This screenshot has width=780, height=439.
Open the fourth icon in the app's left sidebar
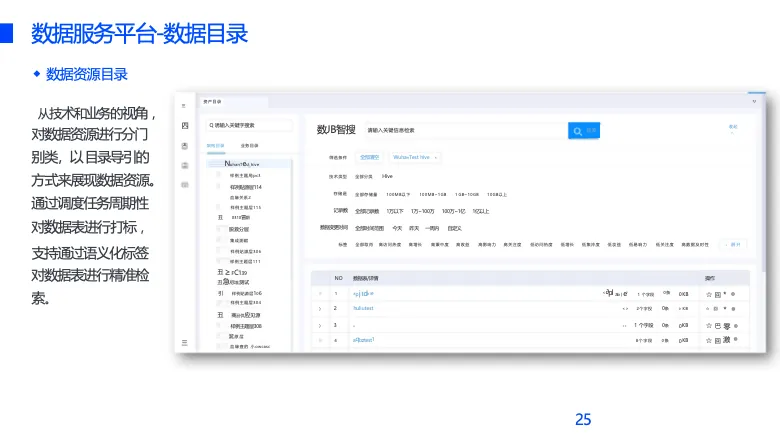point(185,165)
